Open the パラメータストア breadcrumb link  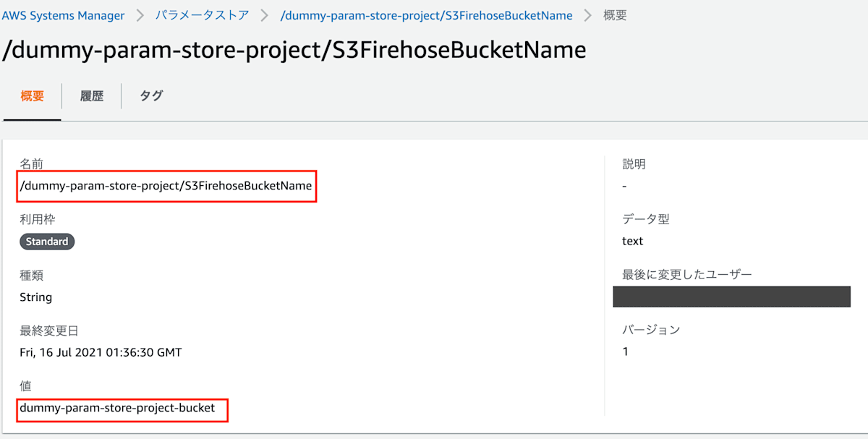coord(203,14)
